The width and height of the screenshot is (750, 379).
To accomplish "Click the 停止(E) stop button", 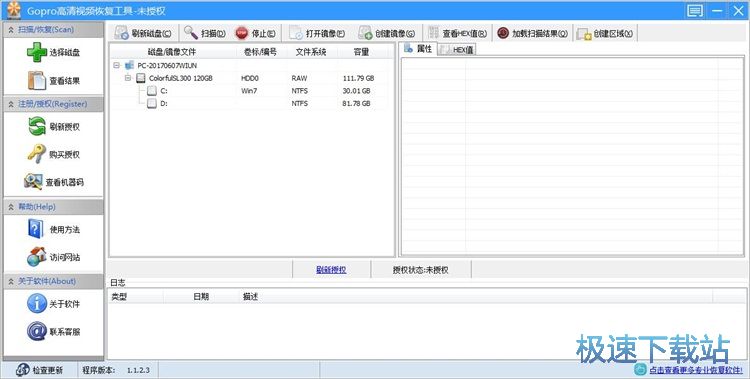I will coord(256,33).
